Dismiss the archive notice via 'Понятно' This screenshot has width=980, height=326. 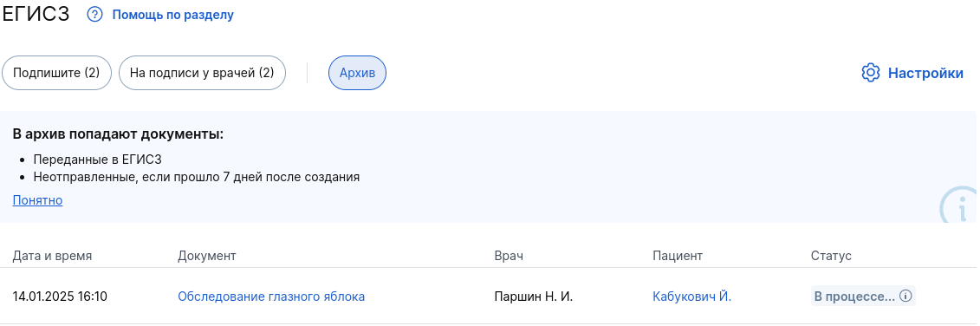coord(37,200)
